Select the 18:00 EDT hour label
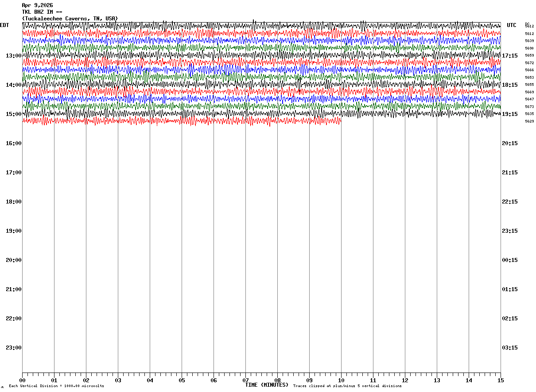Viewport: 536px width, 392px height. click(13, 202)
